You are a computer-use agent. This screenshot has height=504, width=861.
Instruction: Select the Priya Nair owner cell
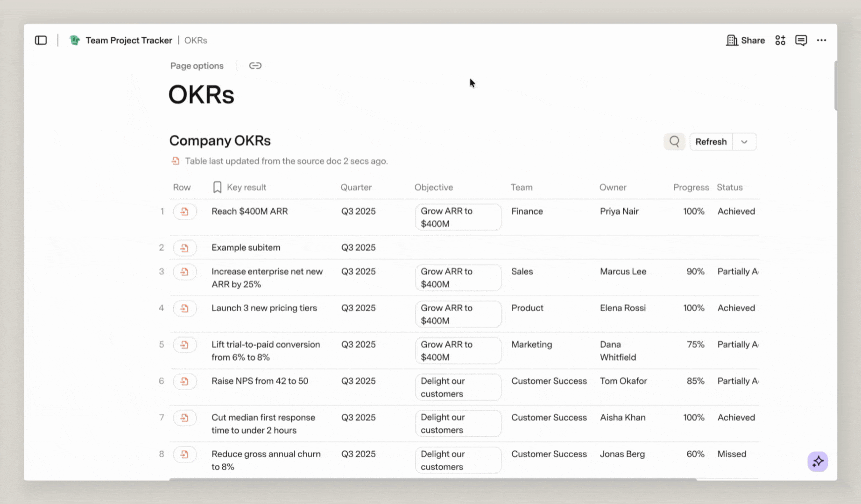click(x=619, y=211)
